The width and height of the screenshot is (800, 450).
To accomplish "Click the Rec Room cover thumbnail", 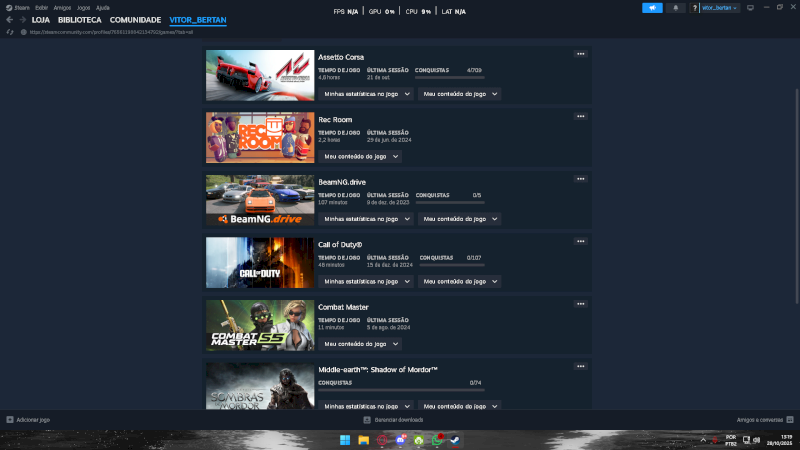I will pos(260,138).
